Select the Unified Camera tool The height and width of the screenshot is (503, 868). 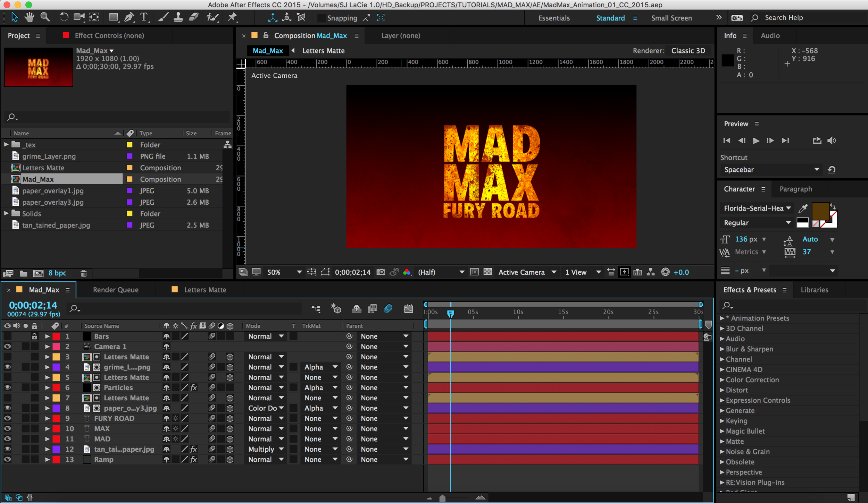tap(79, 17)
